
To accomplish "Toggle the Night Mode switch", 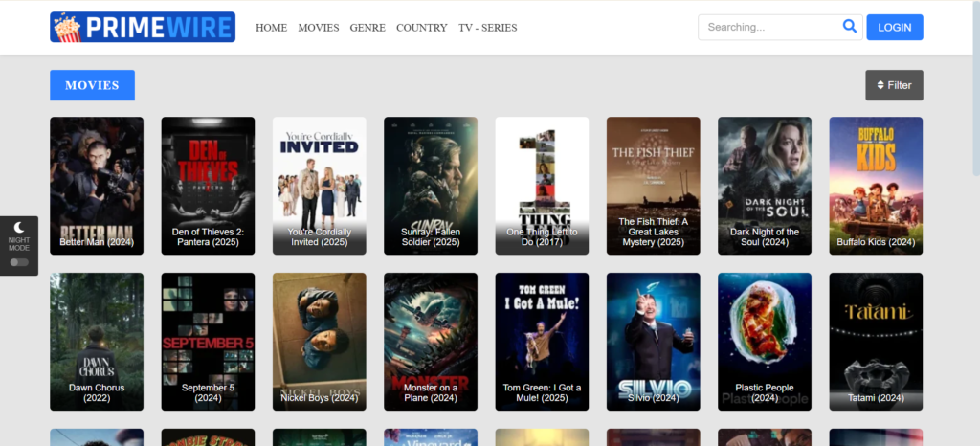I will tap(19, 262).
